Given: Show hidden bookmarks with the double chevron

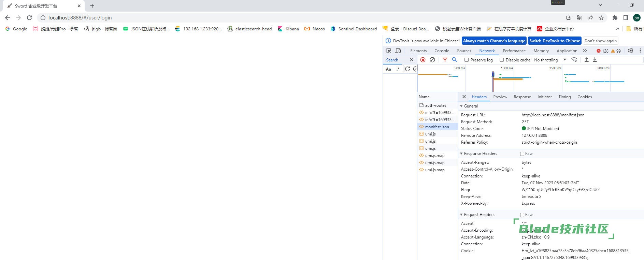Looking at the screenshot, I should click(x=617, y=29).
